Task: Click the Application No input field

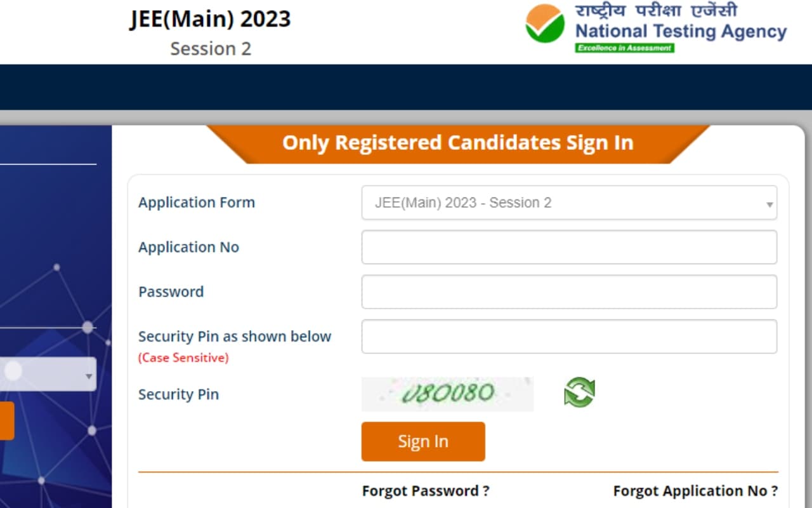Action: (x=569, y=247)
